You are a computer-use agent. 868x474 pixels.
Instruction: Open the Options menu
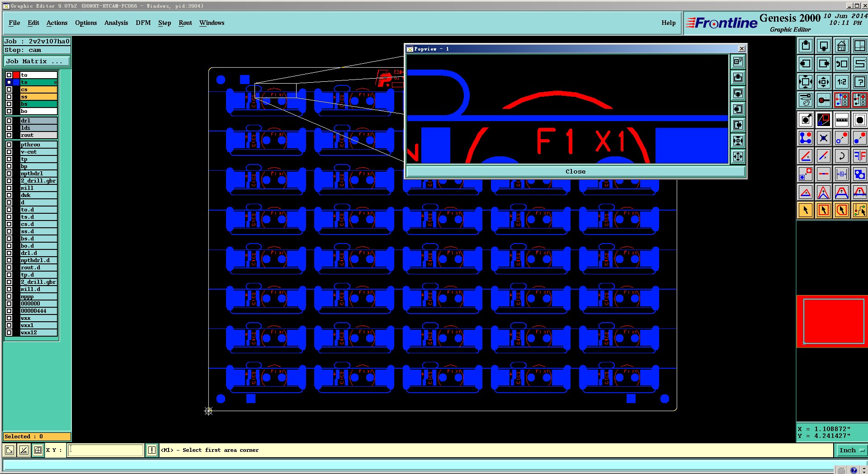[x=86, y=23]
